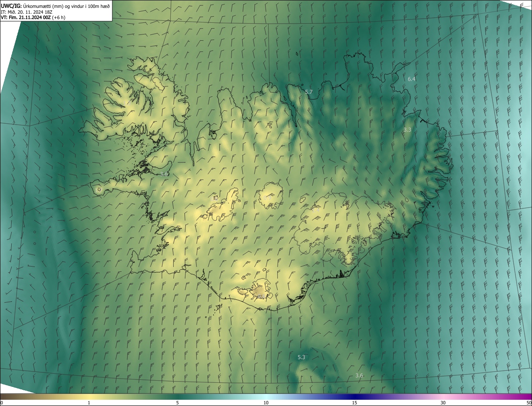Click the 5.3 value label on the map

(301, 357)
